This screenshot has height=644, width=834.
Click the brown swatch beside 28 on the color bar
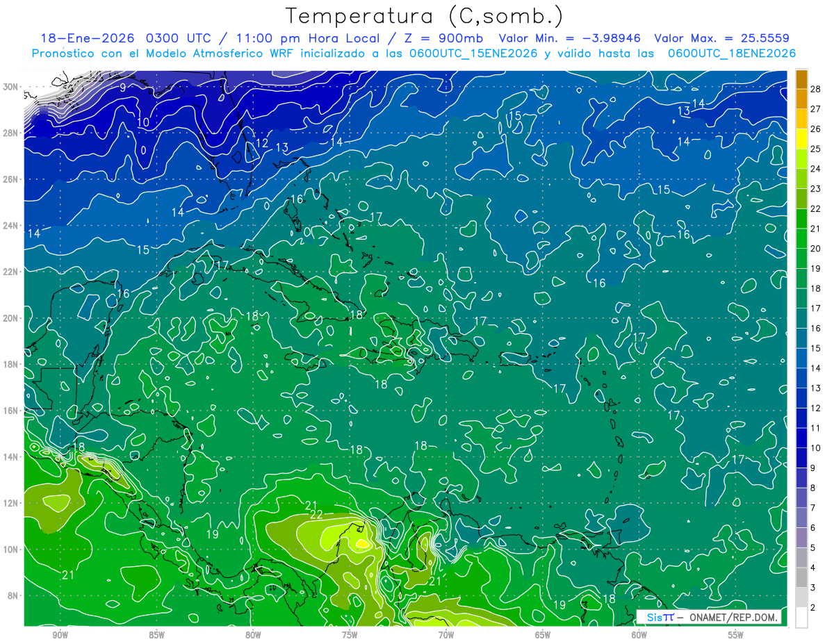pyautogui.click(x=802, y=79)
